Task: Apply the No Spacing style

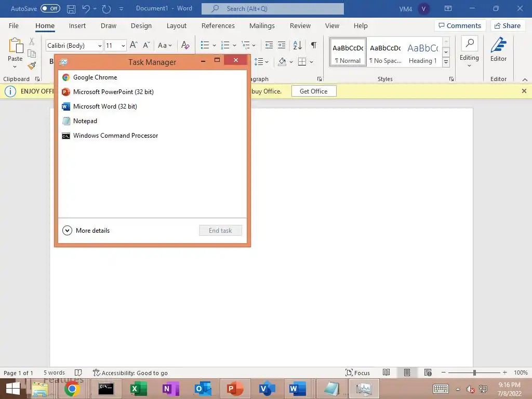Action: pyautogui.click(x=385, y=53)
